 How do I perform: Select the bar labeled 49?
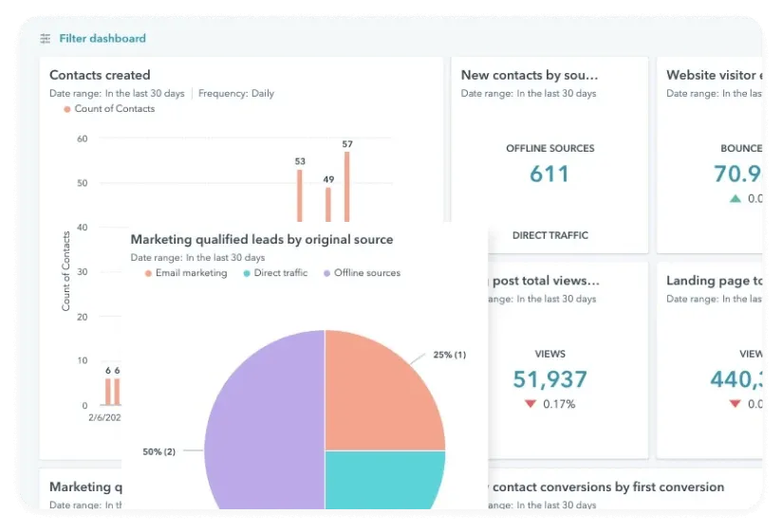[x=328, y=205]
